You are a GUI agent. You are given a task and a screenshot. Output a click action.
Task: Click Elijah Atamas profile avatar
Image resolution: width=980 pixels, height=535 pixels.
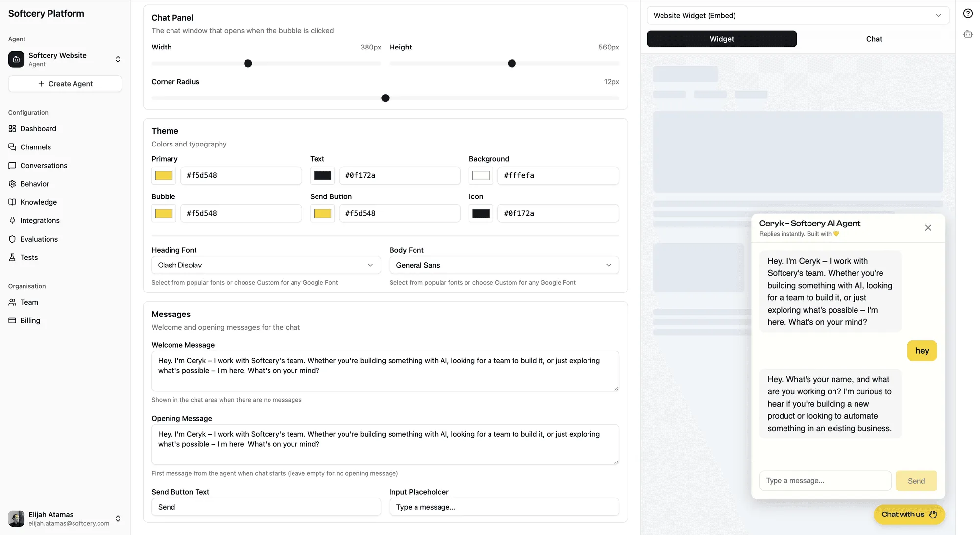pyautogui.click(x=16, y=518)
